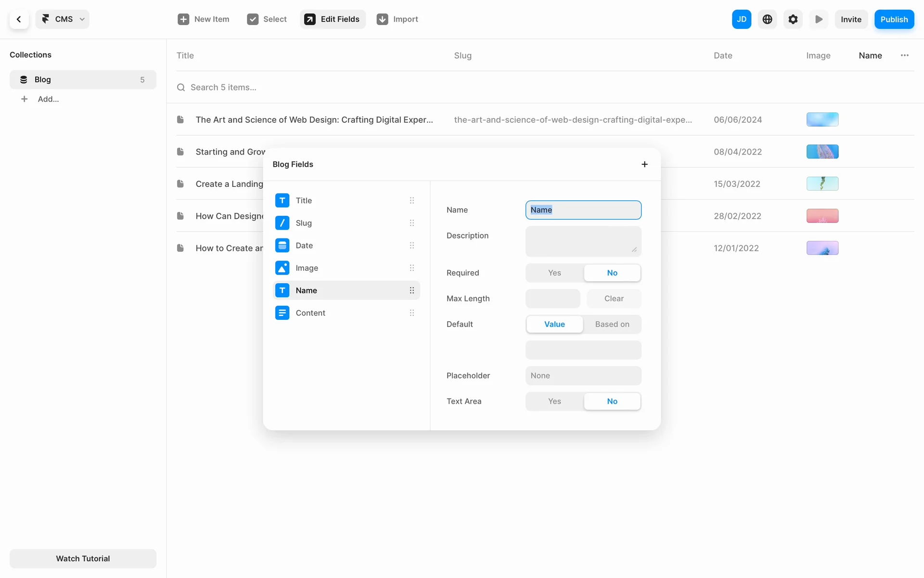Switch Default to Based on
The width and height of the screenshot is (924, 578).
pos(612,324)
